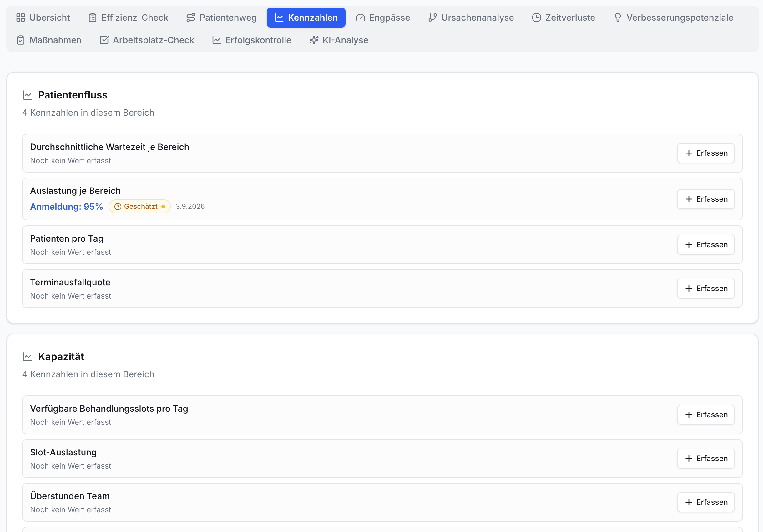Click the Engpässe gauge icon
This screenshot has height=532, width=763.
pyautogui.click(x=360, y=18)
